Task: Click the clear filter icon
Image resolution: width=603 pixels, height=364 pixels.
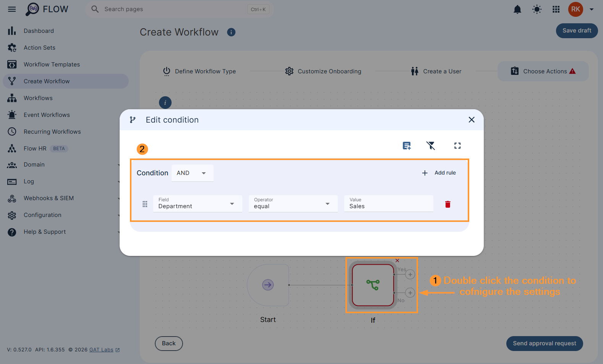Action: tap(431, 146)
